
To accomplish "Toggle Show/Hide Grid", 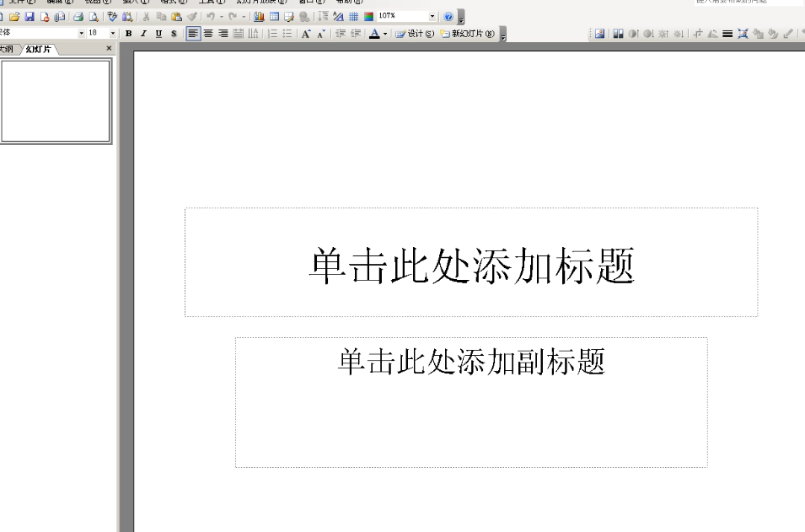I will [353, 17].
